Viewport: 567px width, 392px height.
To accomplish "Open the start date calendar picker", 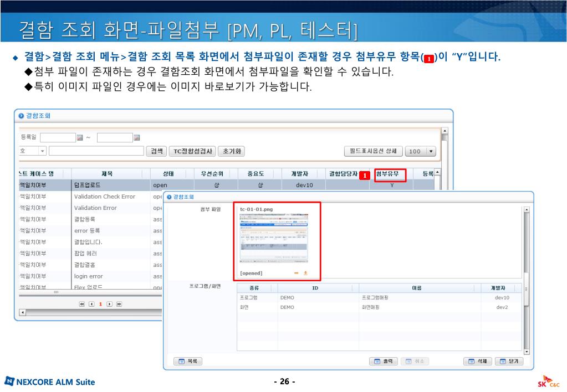I will 80,137.
